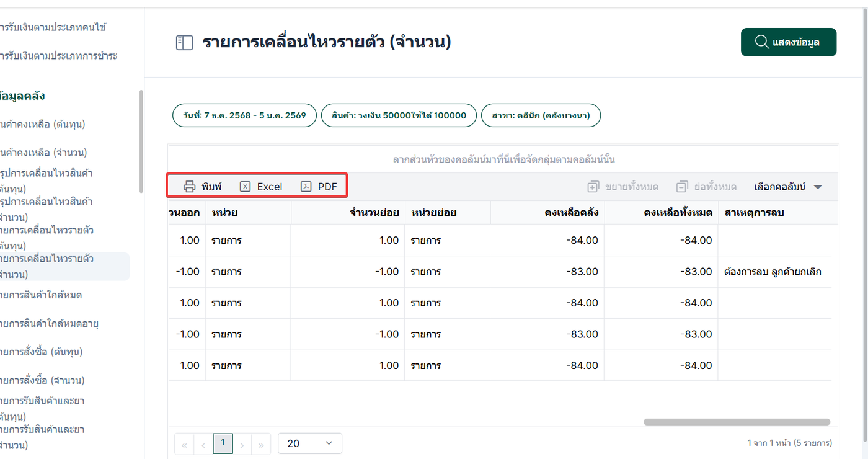Viewport: 868px width, 459px height.
Task: Open the date range filter chip
Action: pyautogui.click(x=244, y=115)
